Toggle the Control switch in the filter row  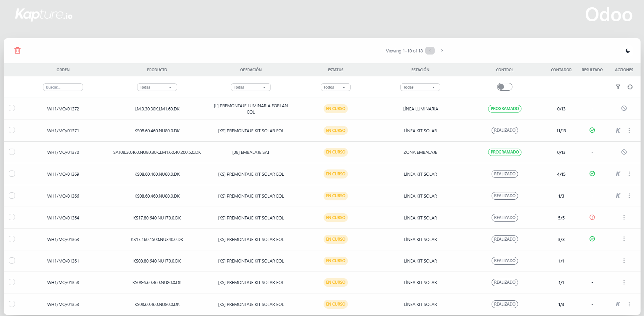(504, 86)
